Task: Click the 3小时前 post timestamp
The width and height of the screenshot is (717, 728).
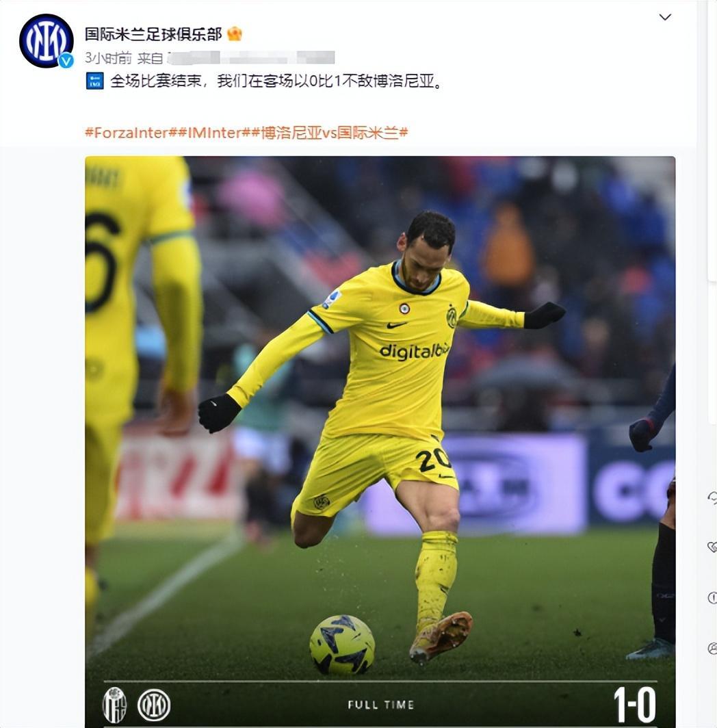Action: point(108,58)
